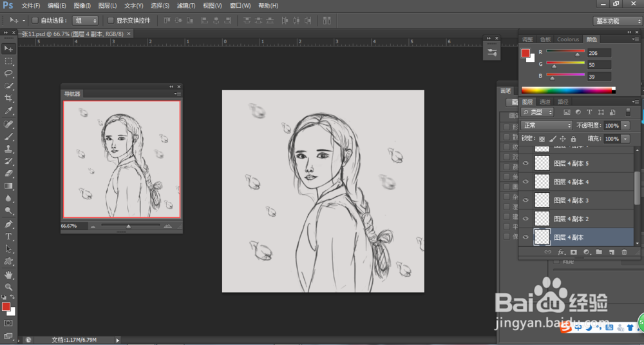
Task: Select the Hand tool
Action: [8, 275]
